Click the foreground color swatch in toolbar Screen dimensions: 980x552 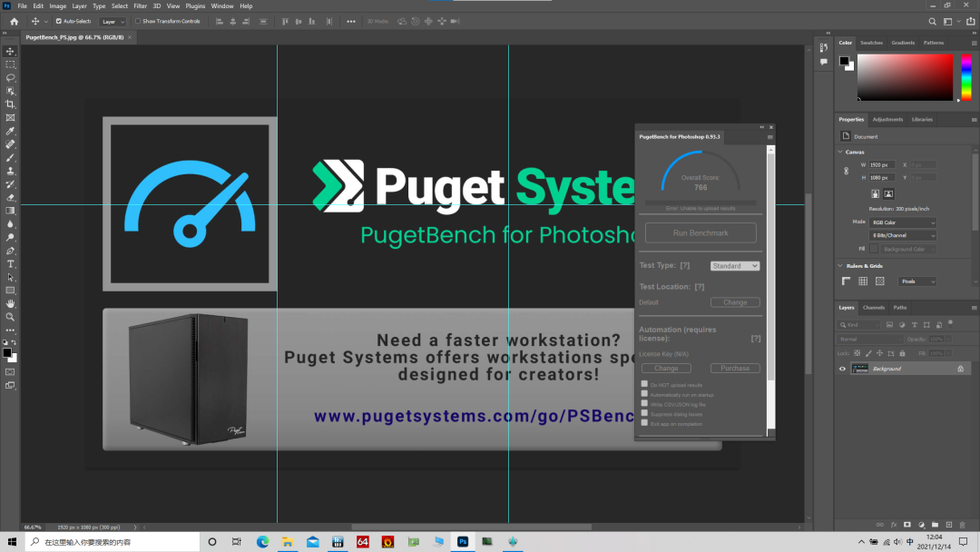tap(7, 353)
